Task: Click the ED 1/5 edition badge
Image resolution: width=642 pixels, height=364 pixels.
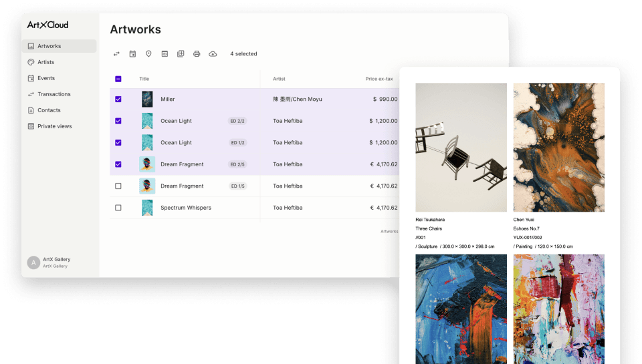Action: pyautogui.click(x=237, y=186)
